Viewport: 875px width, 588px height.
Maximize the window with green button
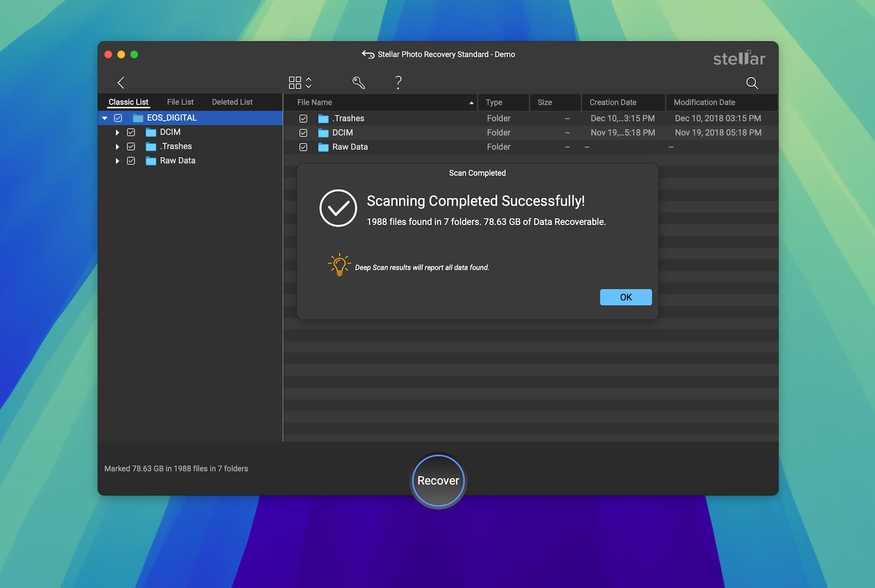coord(134,54)
